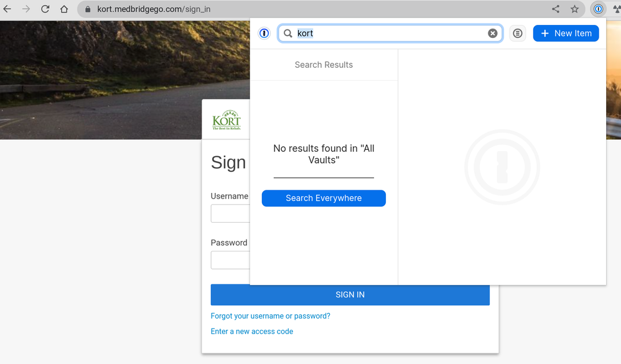Click the share icon in address bar
Image resolution: width=621 pixels, height=364 pixels.
coord(556,9)
